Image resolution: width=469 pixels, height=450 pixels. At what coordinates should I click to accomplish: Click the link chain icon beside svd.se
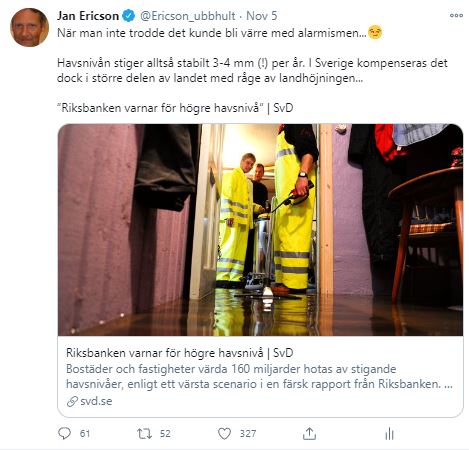(72, 401)
